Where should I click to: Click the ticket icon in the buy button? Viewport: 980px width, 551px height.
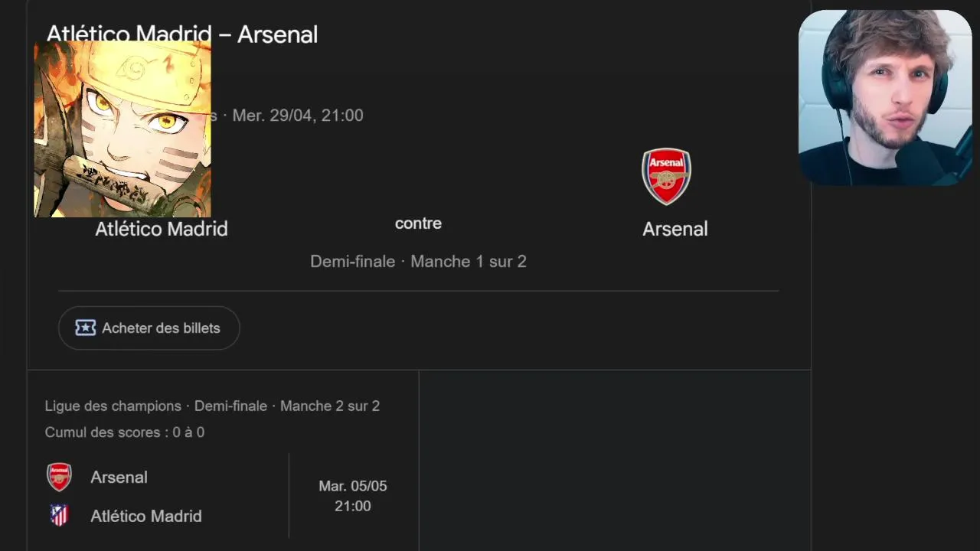click(85, 328)
